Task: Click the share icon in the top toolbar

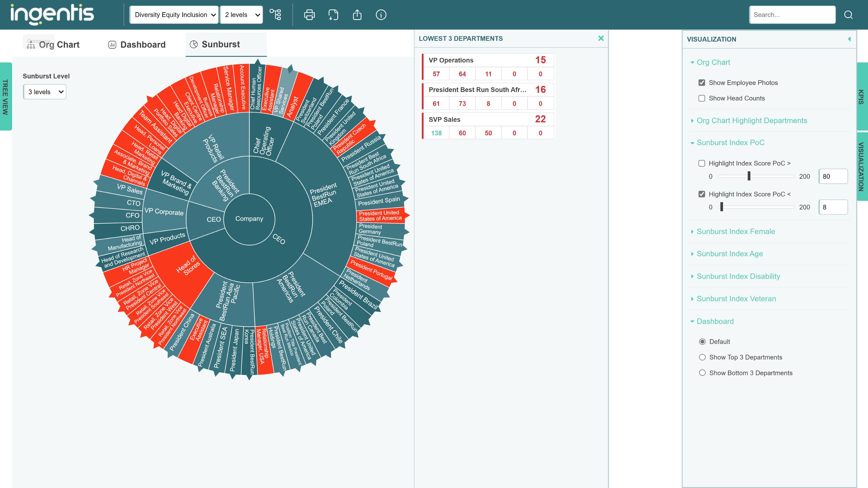Action: coord(357,14)
